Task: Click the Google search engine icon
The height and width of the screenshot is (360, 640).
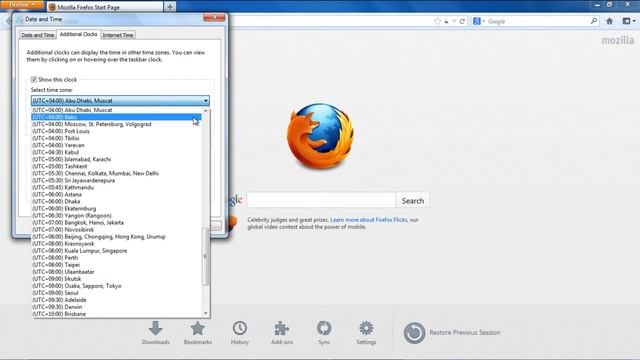Action: coord(477,21)
